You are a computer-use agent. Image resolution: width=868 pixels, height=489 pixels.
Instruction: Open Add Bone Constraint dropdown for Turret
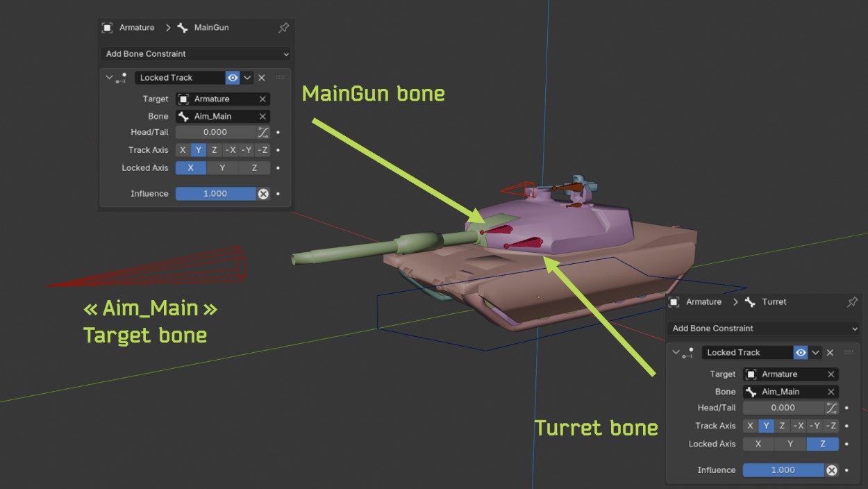pyautogui.click(x=763, y=329)
